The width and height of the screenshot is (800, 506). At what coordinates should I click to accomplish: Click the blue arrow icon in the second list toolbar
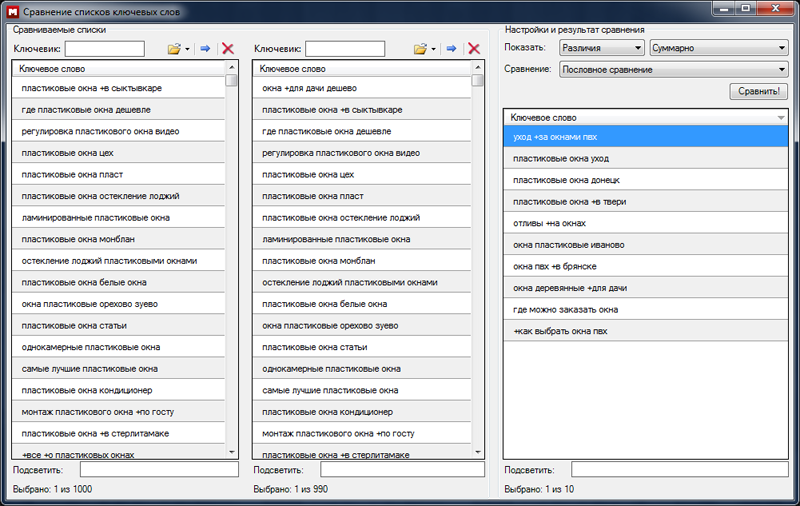(x=451, y=48)
